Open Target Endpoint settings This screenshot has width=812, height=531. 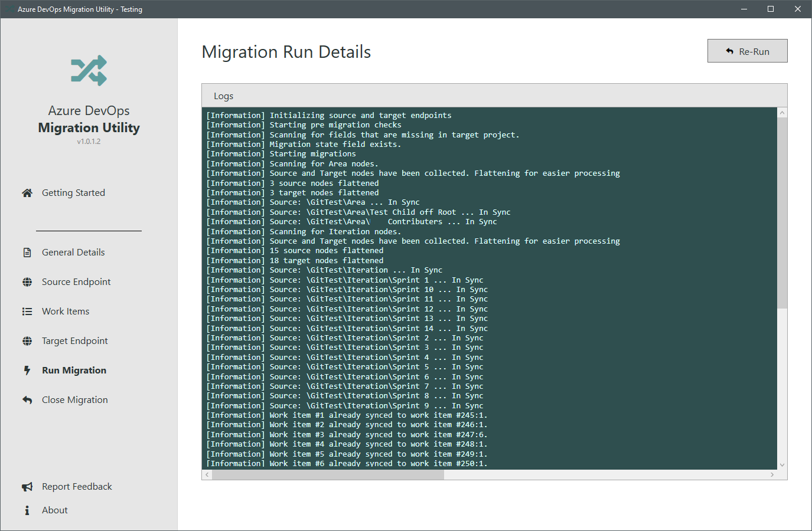75,341
